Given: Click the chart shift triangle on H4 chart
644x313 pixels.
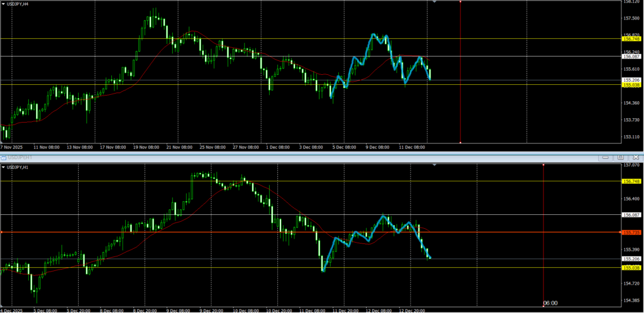Looking at the screenshot, I should (x=435, y=2).
